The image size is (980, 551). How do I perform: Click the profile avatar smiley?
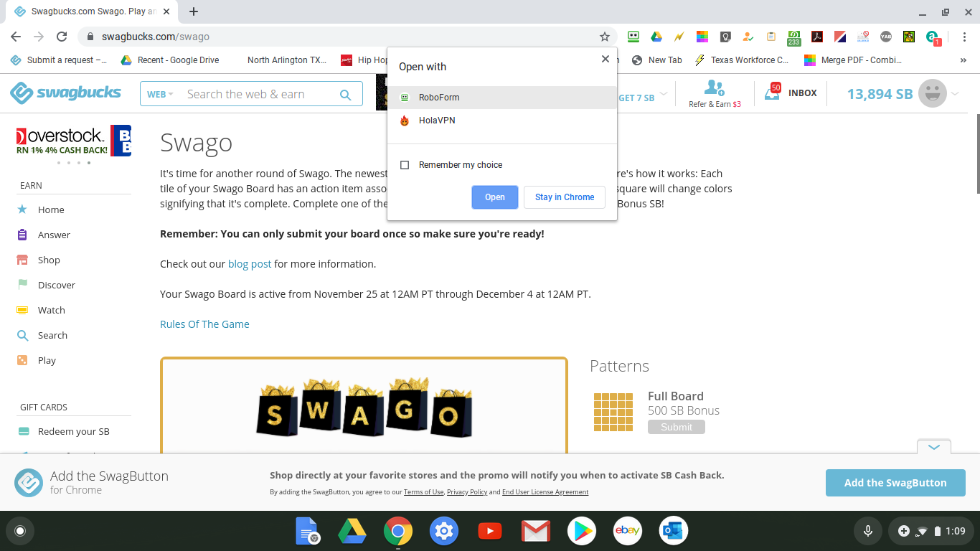point(933,93)
